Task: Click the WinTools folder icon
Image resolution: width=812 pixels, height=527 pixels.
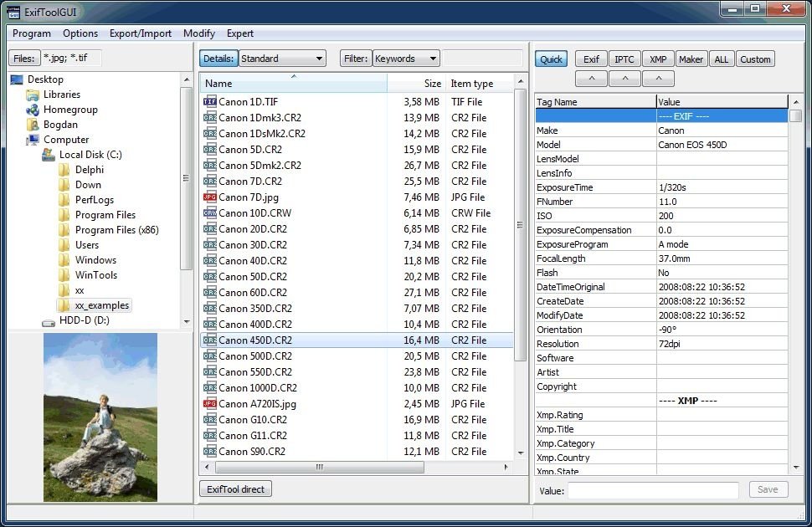Action: pos(64,275)
